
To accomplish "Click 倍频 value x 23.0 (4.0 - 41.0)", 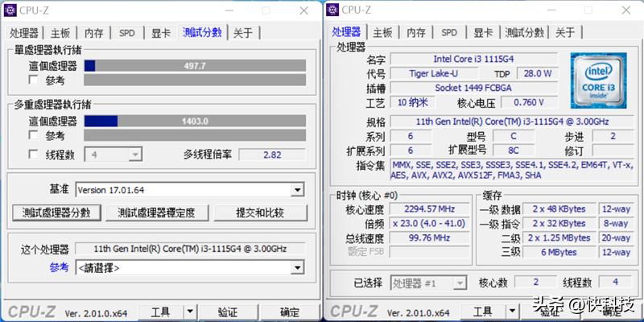I will coord(429,224).
